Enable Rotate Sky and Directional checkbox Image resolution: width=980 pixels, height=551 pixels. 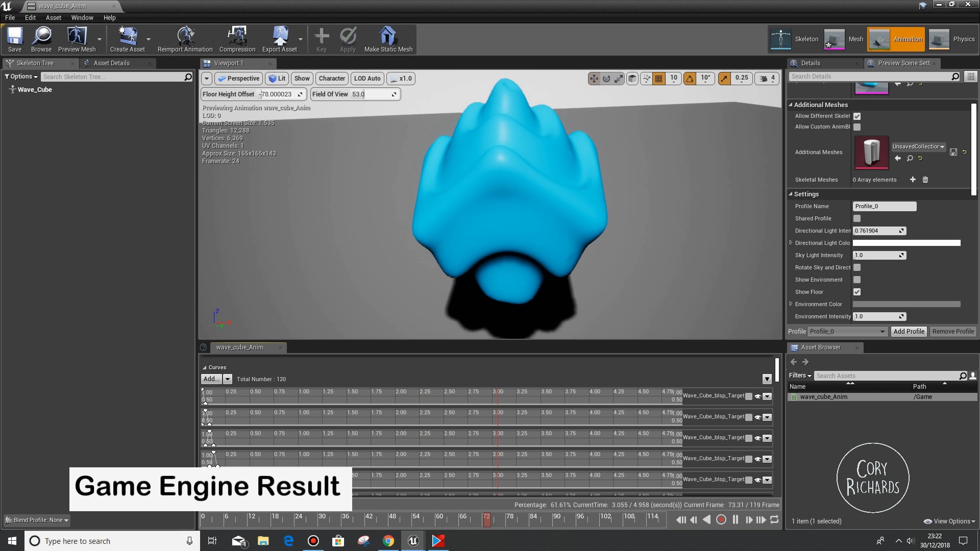point(857,267)
